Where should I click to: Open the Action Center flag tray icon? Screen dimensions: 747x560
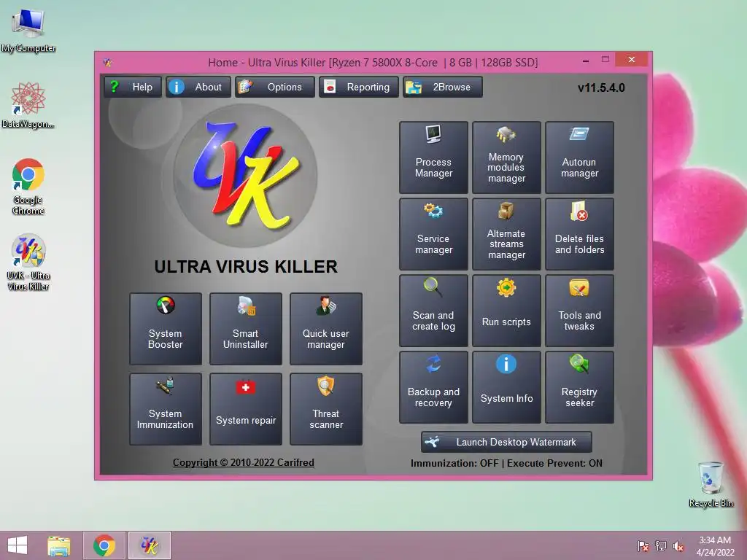[643, 546]
